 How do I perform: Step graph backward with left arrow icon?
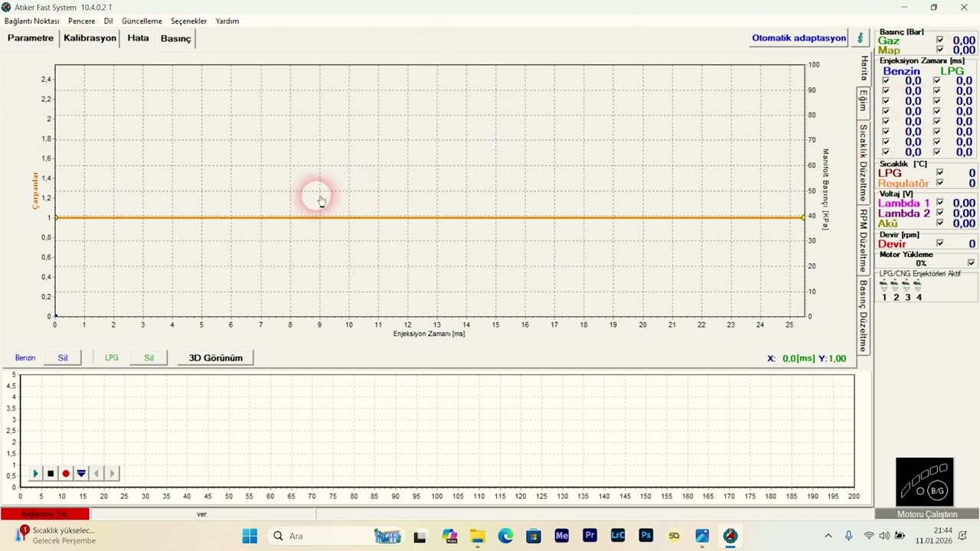click(96, 474)
